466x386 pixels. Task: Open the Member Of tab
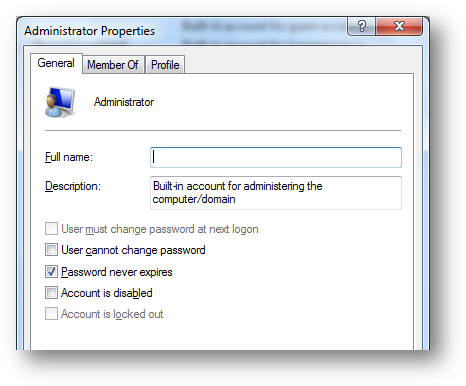[113, 65]
